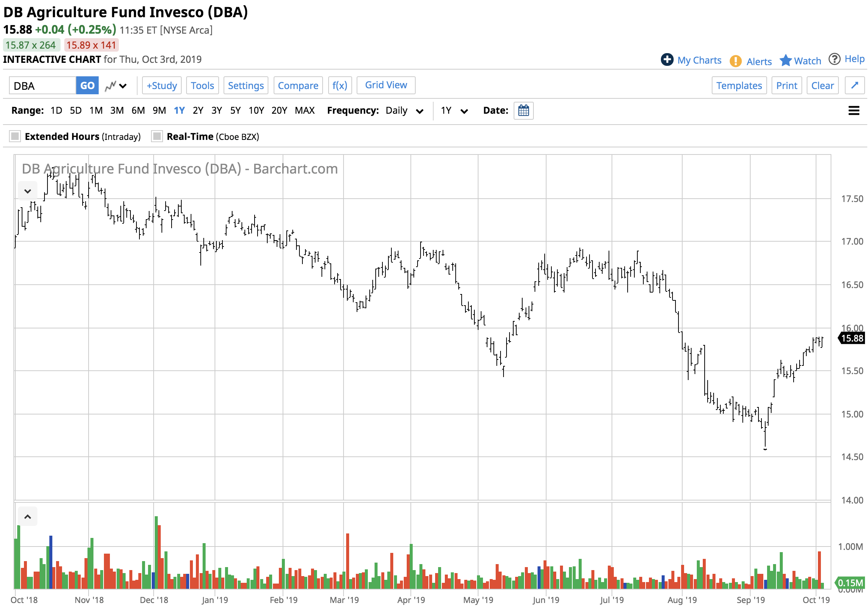The width and height of the screenshot is (868, 606).
Task: Open chart Settings button
Action: point(246,85)
